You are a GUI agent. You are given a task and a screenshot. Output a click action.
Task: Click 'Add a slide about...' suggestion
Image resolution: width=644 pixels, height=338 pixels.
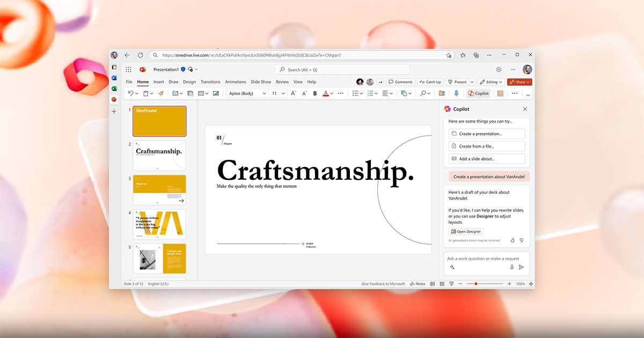tap(487, 159)
